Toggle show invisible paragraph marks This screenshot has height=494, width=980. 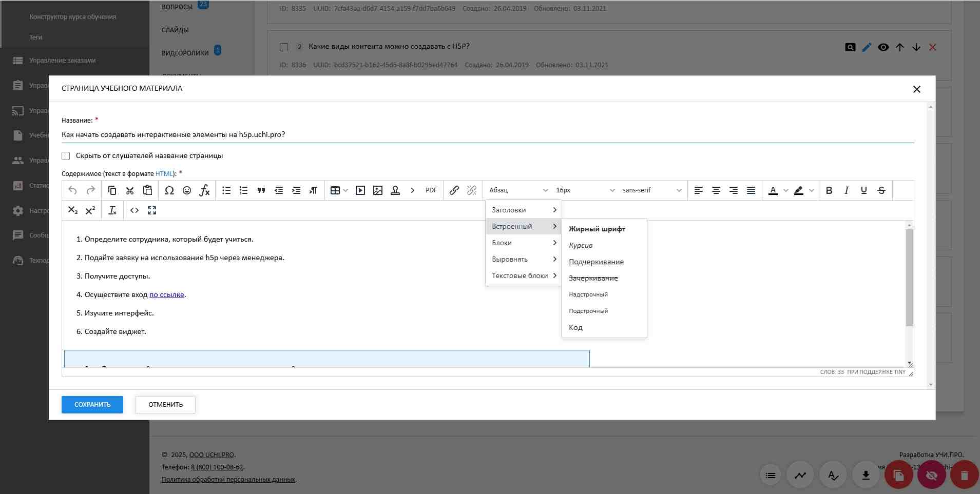tap(313, 190)
